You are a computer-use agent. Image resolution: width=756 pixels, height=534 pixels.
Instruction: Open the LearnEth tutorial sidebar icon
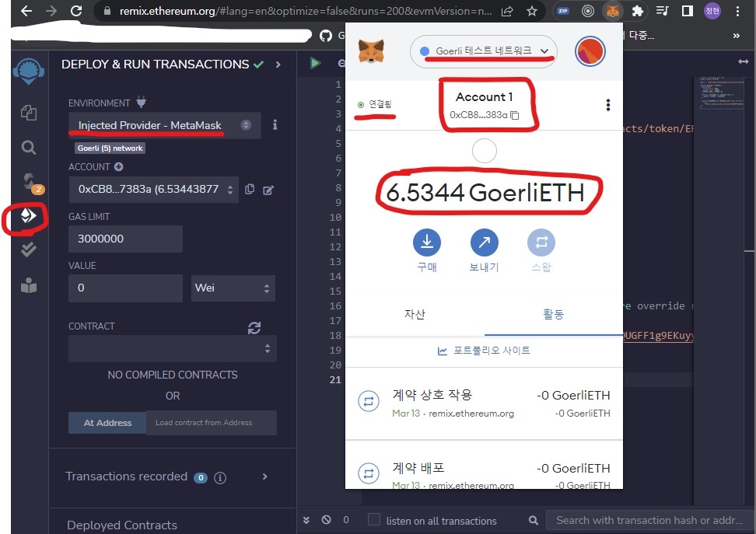tap(29, 285)
